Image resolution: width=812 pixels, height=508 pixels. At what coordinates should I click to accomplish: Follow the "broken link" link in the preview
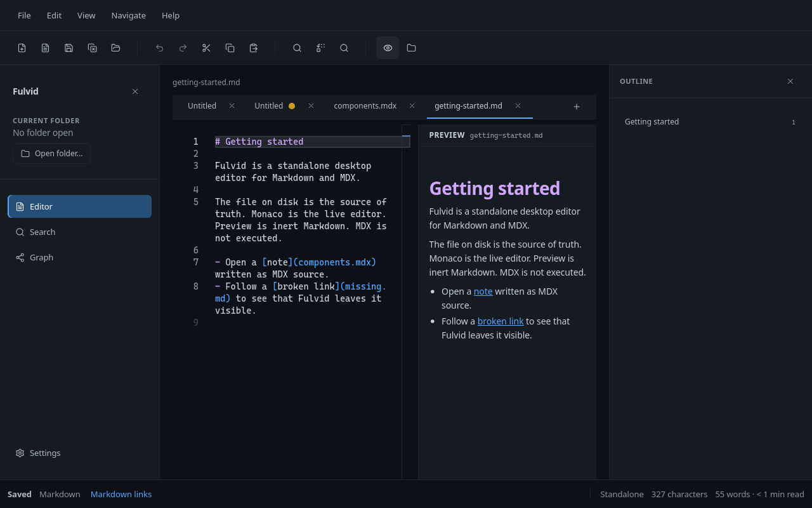(501, 321)
